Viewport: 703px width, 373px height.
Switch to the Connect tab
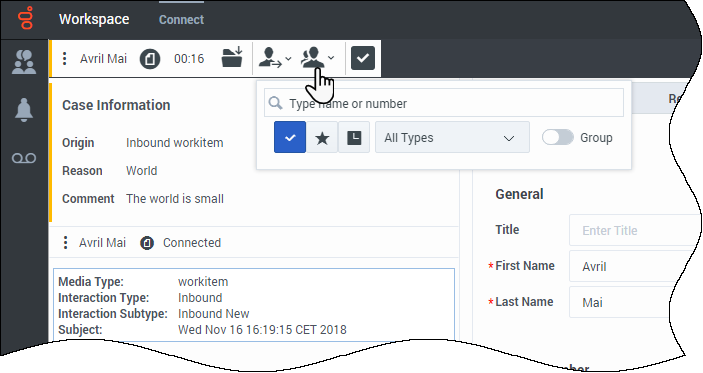[x=181, y=20]
